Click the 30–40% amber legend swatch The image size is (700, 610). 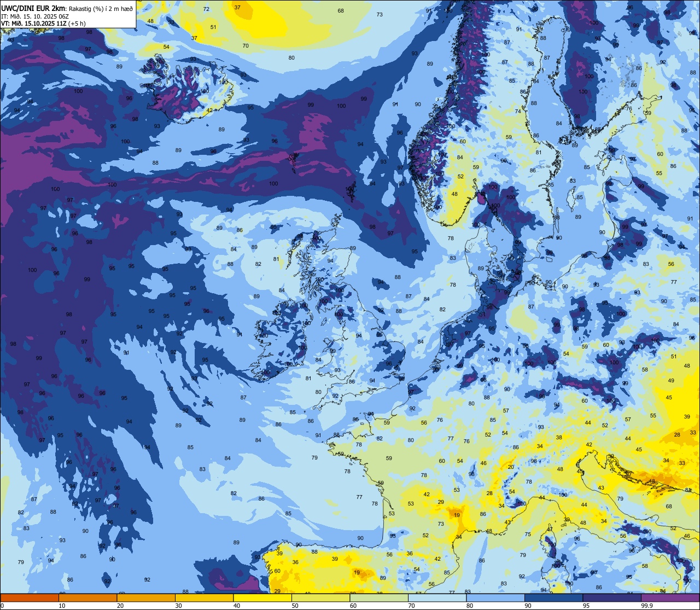(204, 598)
